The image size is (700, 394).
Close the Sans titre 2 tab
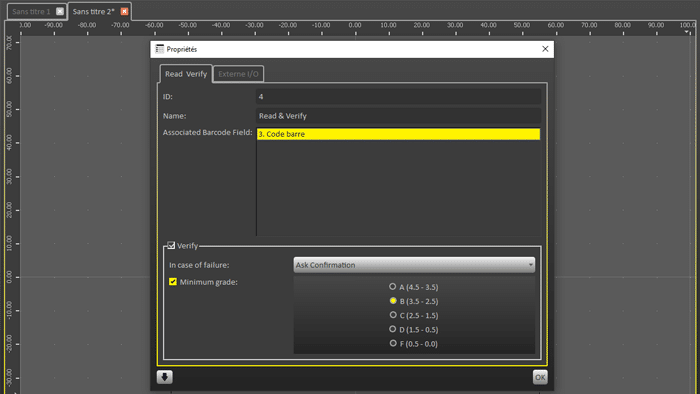point(125,11)
